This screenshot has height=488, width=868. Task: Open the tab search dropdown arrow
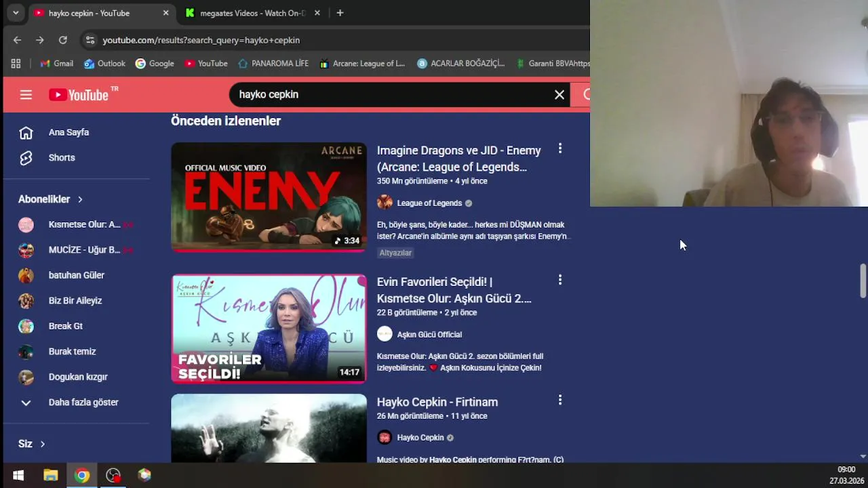click(15, 13)
